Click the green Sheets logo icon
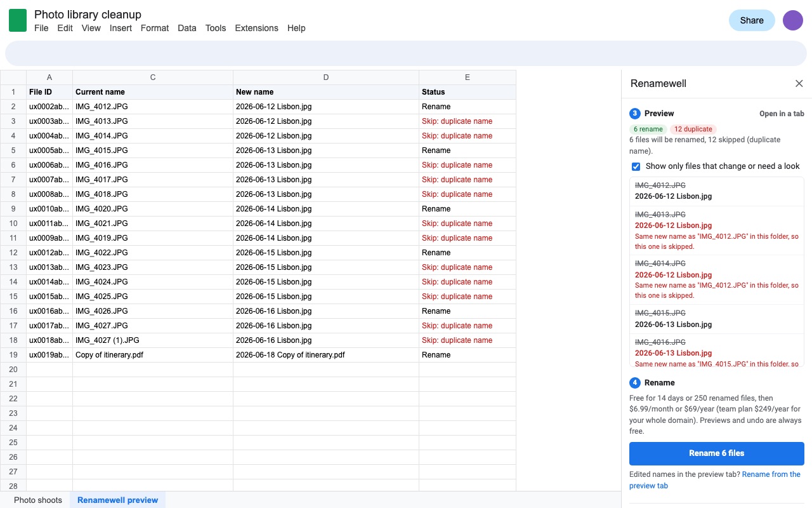The width and height of the screenshot is (812, 508). 18,20
